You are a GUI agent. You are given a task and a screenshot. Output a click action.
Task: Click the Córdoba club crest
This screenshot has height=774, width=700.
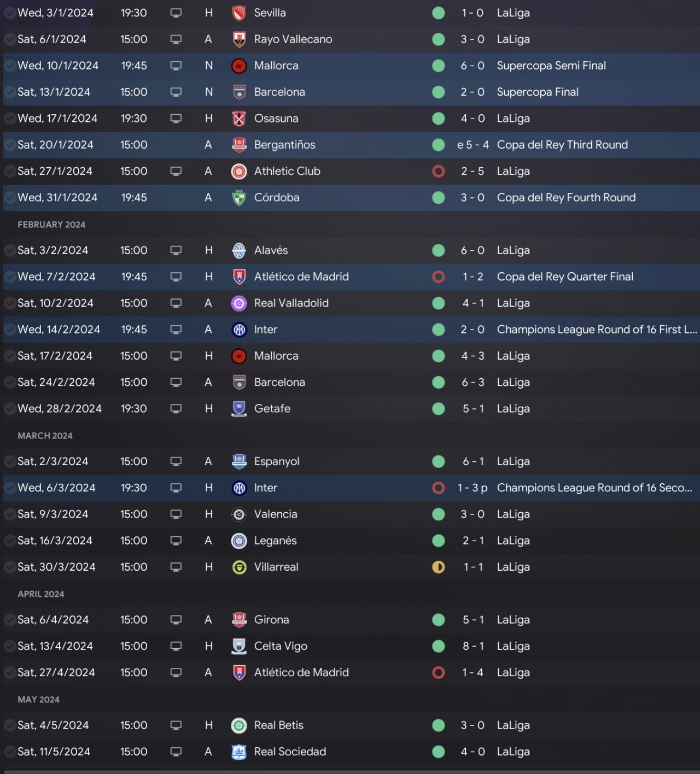coord(239,198)
